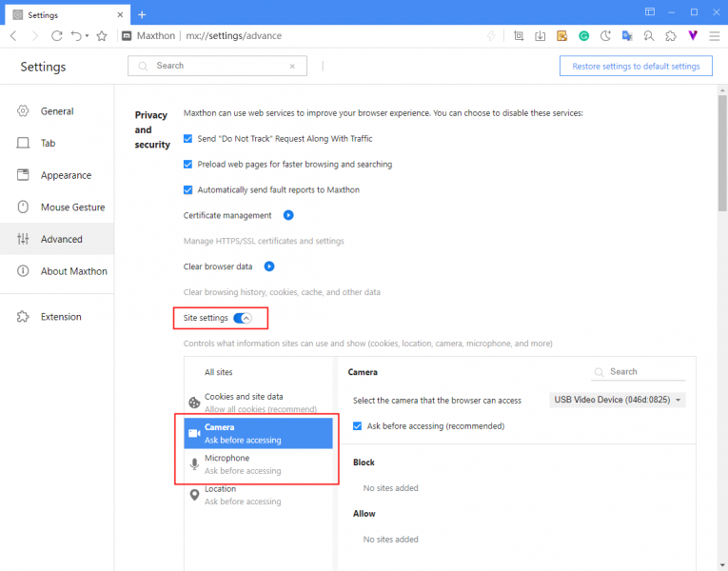Click the Maxthon site identity icon
Viewport: 728px width, 571px height.
click(x=127, y=36)
